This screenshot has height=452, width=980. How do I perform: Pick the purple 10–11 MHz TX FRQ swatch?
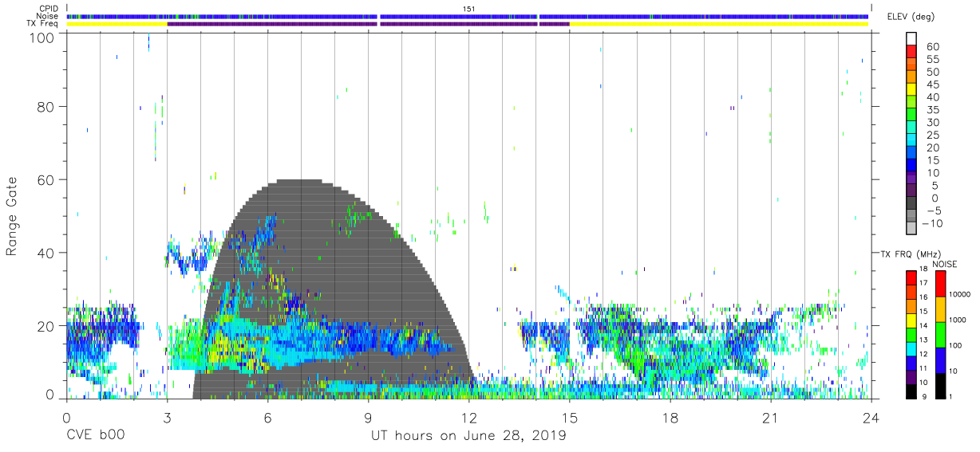911,378
